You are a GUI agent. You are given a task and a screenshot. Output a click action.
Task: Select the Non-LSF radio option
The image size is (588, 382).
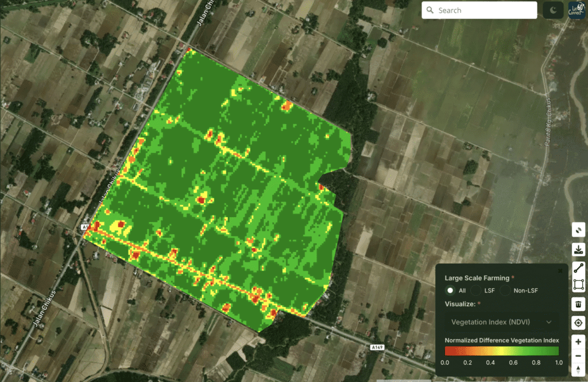(x=505, y=291)
